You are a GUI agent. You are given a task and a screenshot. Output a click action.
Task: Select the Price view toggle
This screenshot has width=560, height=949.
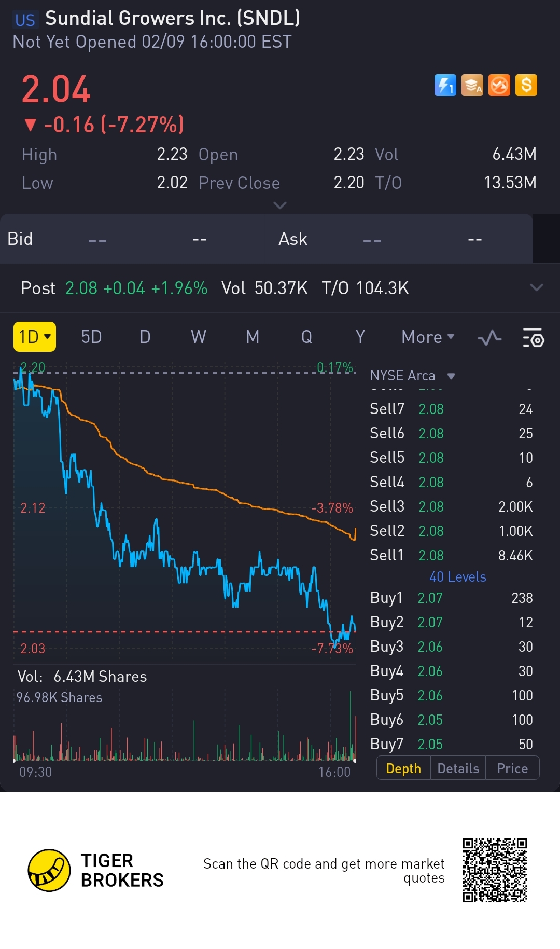pos(512,768)
